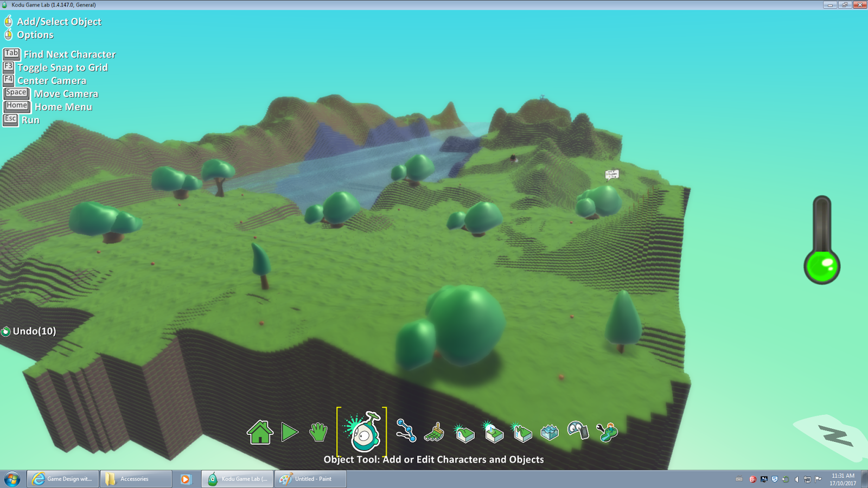Click the Object Tool description text
Viewport: 868px width, 488px height.
tap(433, 459)
